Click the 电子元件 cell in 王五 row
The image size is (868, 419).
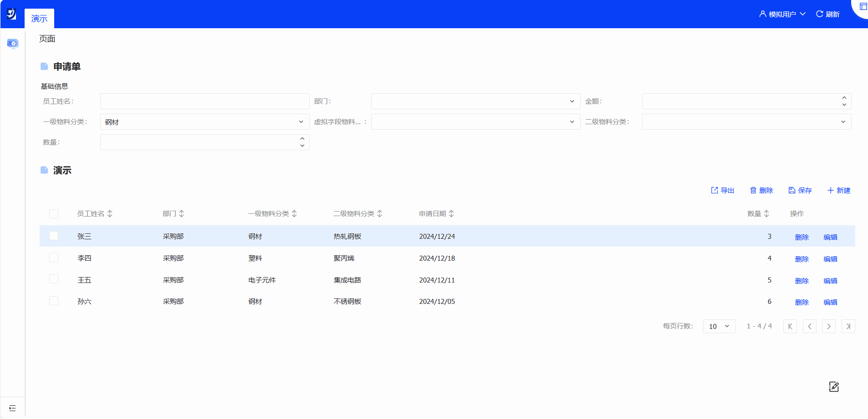[262, 280]
